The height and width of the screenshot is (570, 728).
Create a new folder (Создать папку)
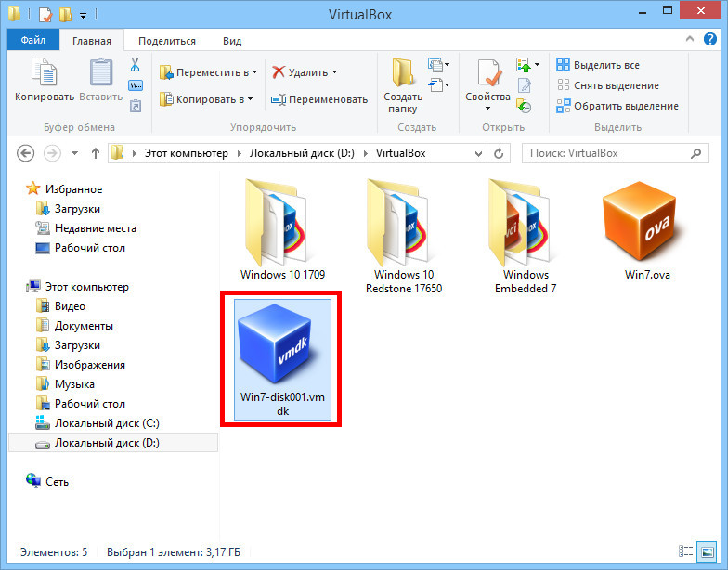[x=403, y=85]
